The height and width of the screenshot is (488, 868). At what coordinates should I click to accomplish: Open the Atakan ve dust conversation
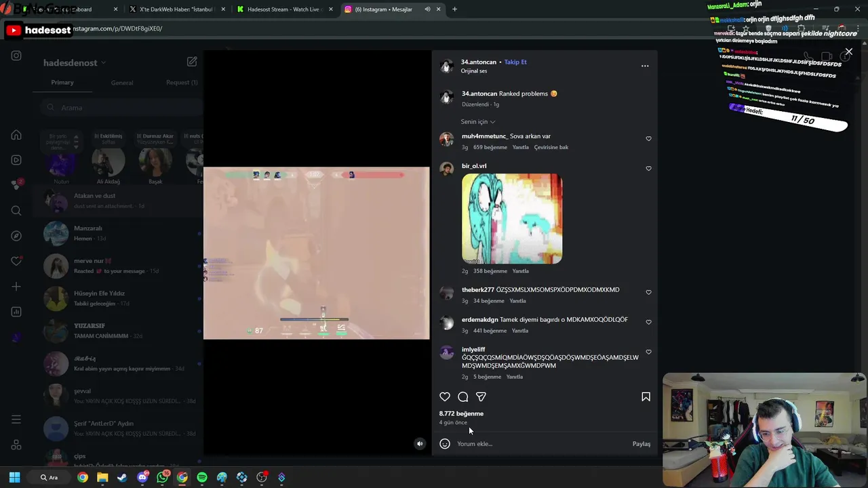coord(119,201)
